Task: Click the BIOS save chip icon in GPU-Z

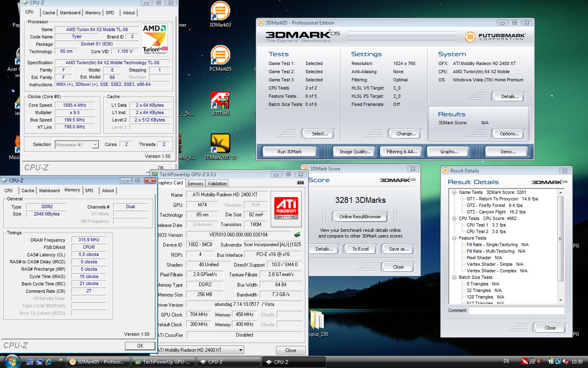Action: (x=297, y=235)
